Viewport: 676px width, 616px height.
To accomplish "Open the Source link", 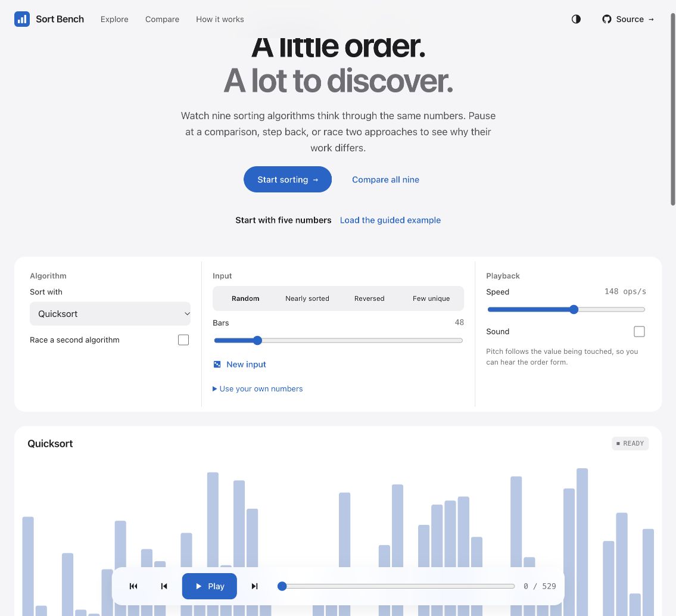I will click(x=628, y=19).
